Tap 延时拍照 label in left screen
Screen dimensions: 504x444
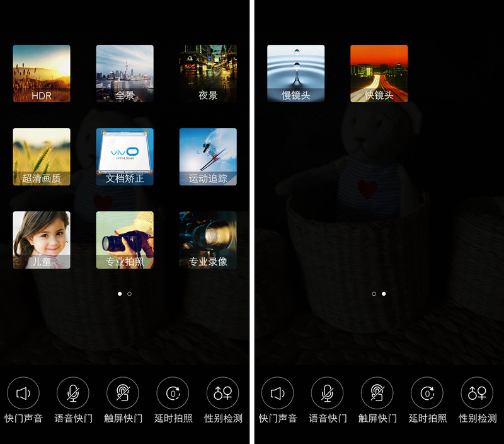click(x=173, y=418)
